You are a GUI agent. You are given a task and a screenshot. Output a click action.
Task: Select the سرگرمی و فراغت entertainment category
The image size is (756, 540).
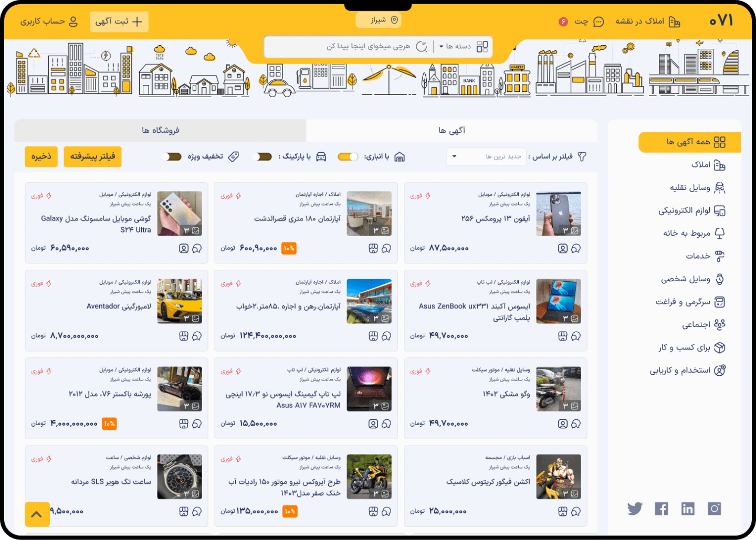[x=690, y=302]
